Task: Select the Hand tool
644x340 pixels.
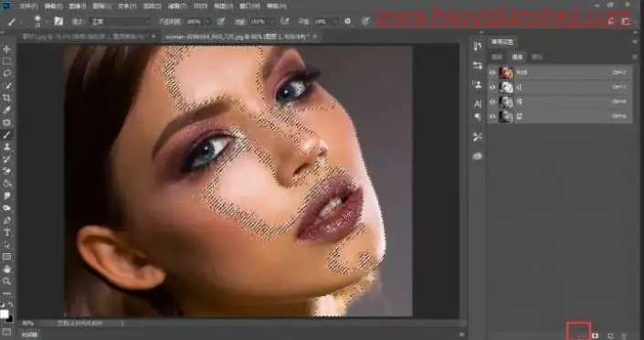Action: click(7, 270)
